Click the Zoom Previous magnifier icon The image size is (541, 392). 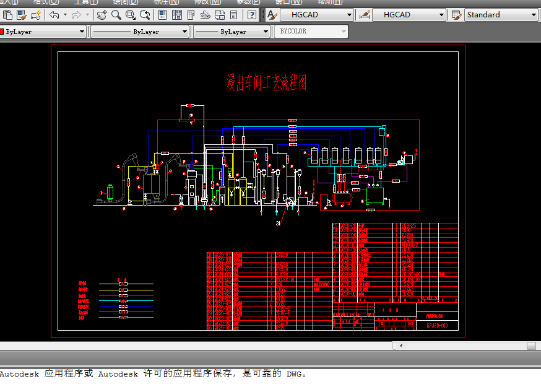pos(145,15)
